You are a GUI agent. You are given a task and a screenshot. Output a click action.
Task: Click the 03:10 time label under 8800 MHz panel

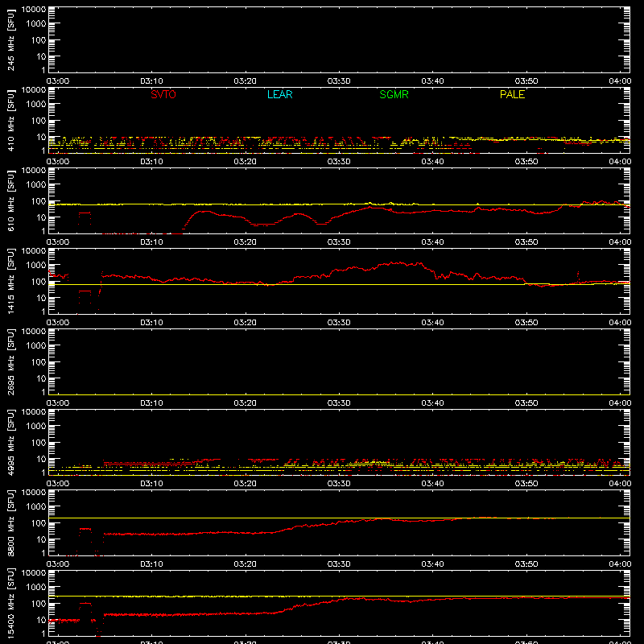(151, 564)
